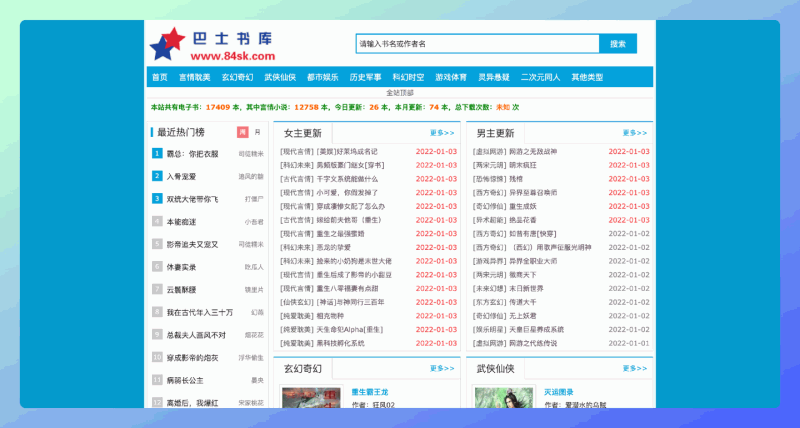The image size is (800, 428).
Task: Switch hot list to weekly 周 tab
Action: (x=242, y=132)
